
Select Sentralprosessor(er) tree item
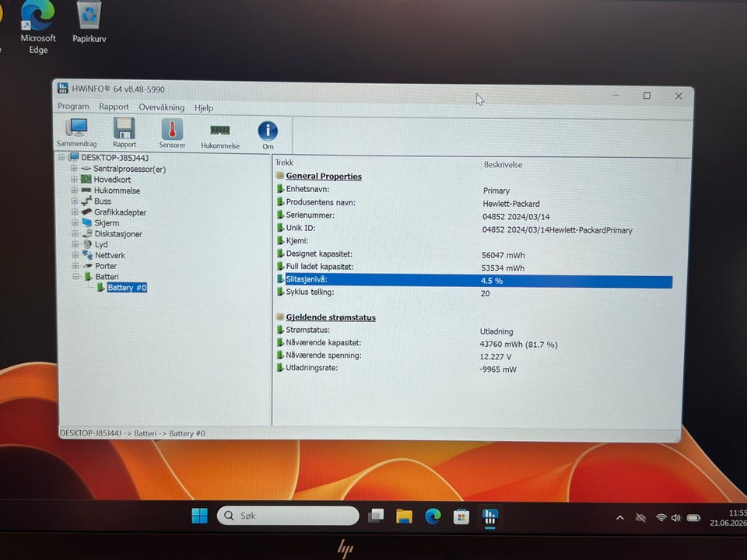tap(130, 169)
